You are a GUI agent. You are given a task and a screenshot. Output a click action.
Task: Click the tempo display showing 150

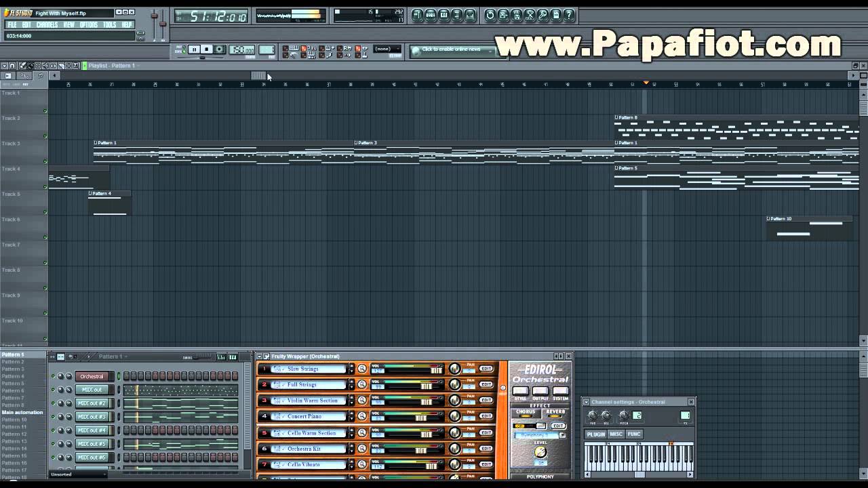point(241,49)
